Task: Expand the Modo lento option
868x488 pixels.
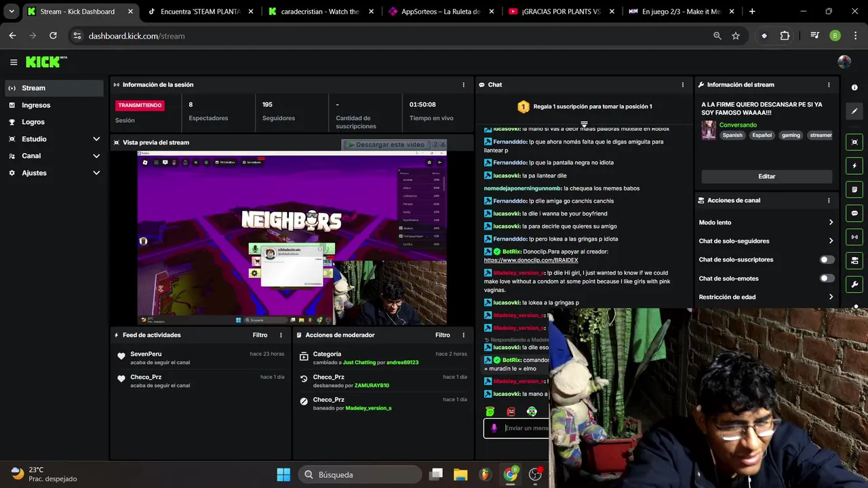Action: 766,222
